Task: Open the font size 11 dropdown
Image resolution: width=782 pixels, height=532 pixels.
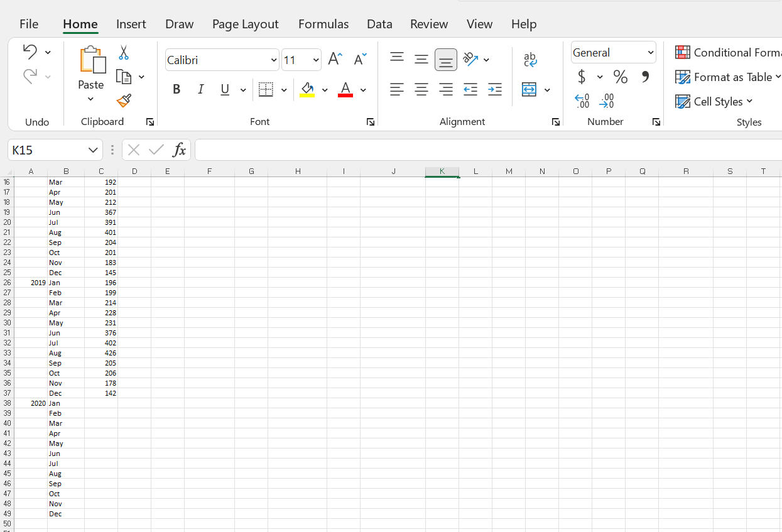Action: coord(316,60)
